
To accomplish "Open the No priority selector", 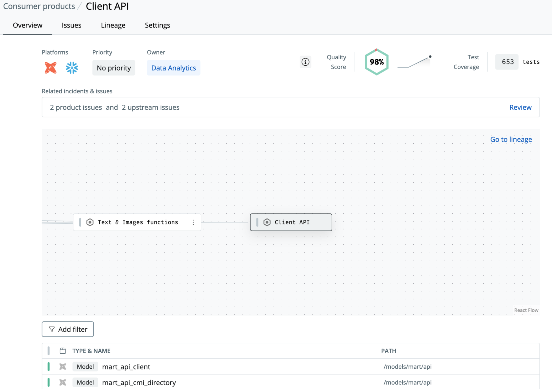I will [x=114, y=68].
